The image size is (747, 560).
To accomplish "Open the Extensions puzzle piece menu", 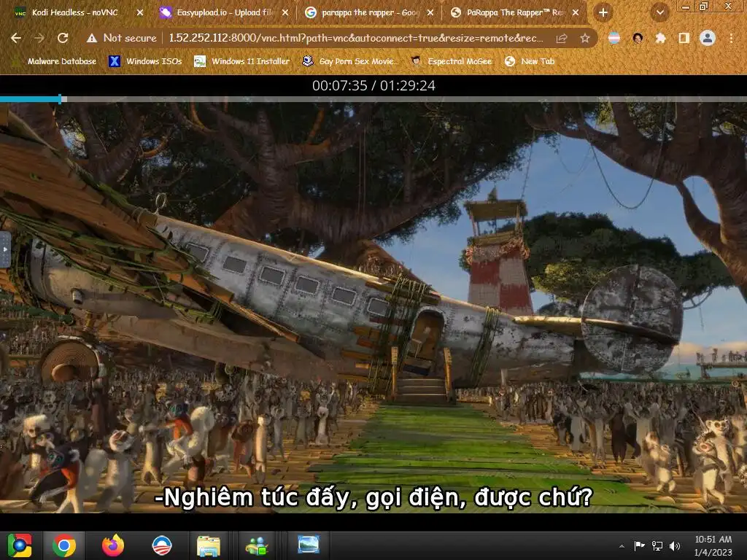I will tap(660, 38).
